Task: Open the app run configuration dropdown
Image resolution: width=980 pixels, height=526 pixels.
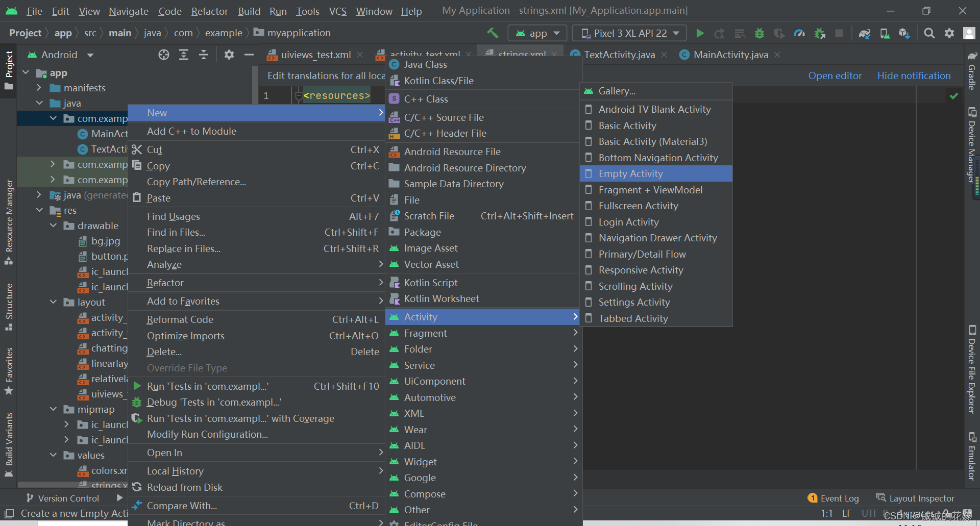Action: [537, 33]
